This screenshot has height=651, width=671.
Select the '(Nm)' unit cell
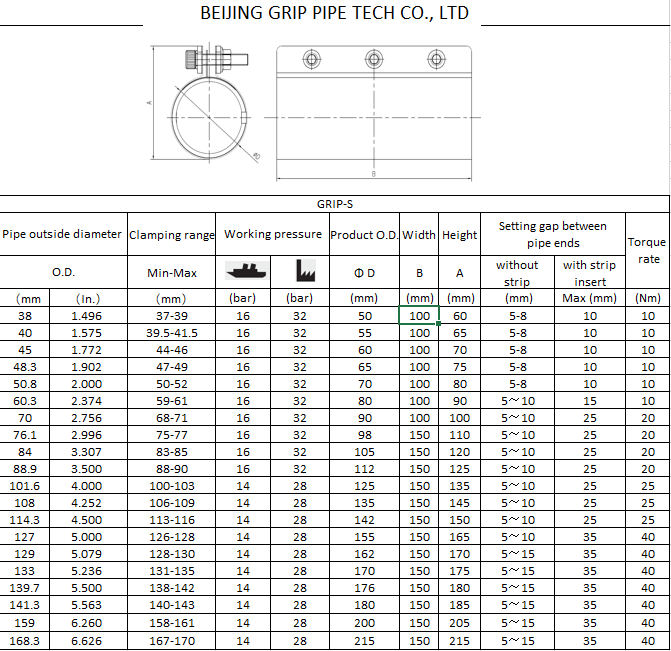pos(647,298)
